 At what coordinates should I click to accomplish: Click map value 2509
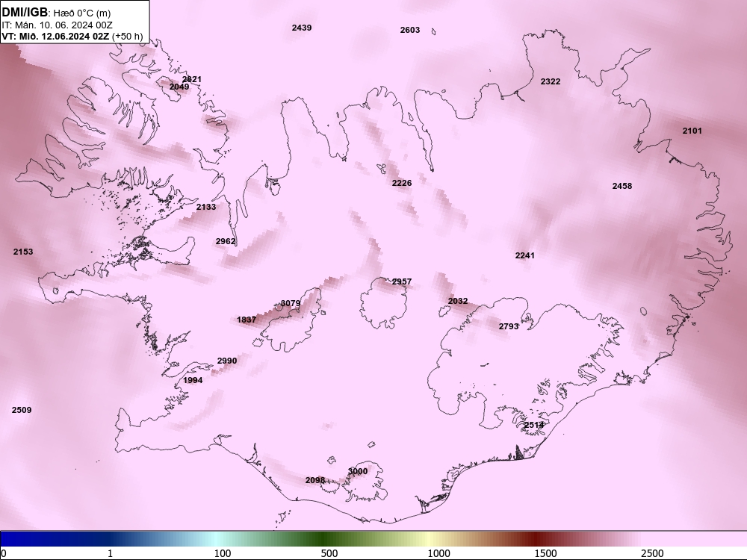coord(22,410)
